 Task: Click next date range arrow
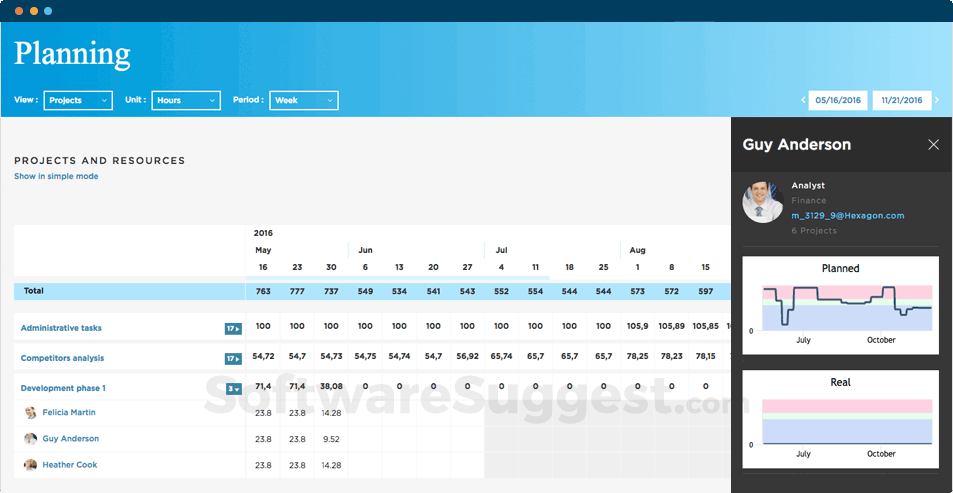tap(937, 100)
